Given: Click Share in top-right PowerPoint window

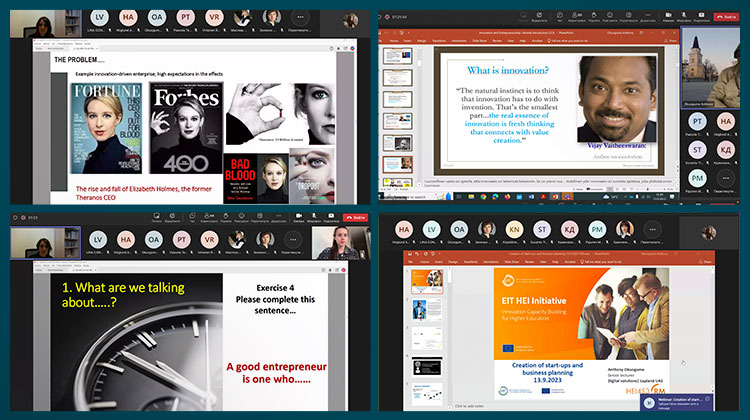Looking at the screenshot, I should 671,41.
